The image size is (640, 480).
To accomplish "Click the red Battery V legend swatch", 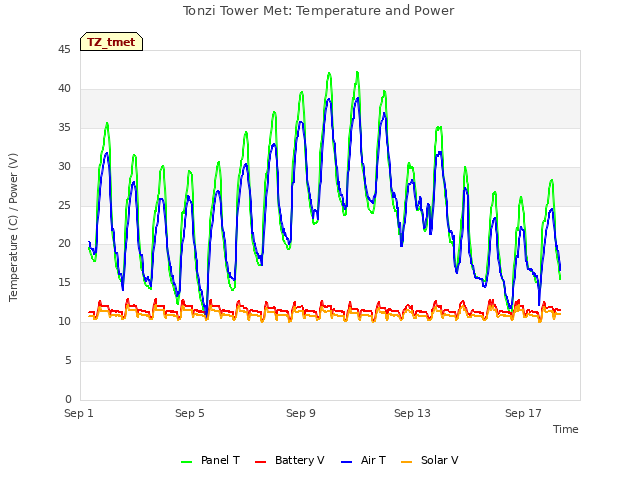I will click(260, 462).
